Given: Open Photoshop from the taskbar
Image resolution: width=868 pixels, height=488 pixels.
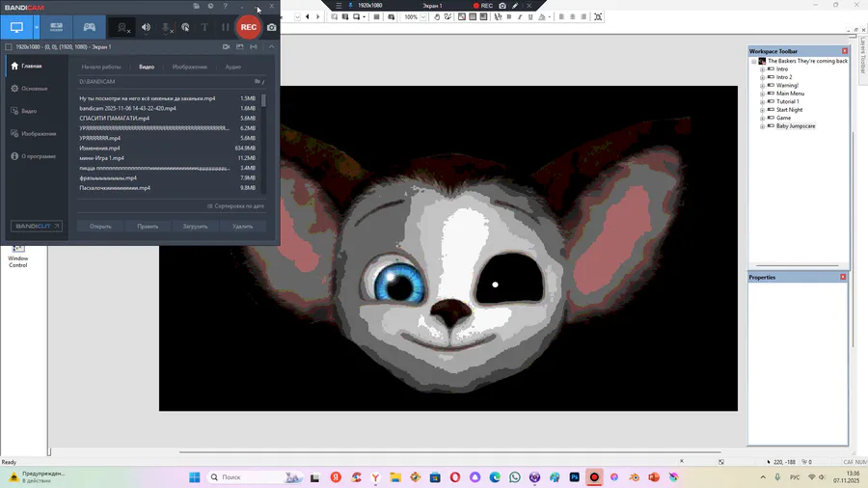Looking at the screenshot, I should pyautogui.click(x=574, y=477).
